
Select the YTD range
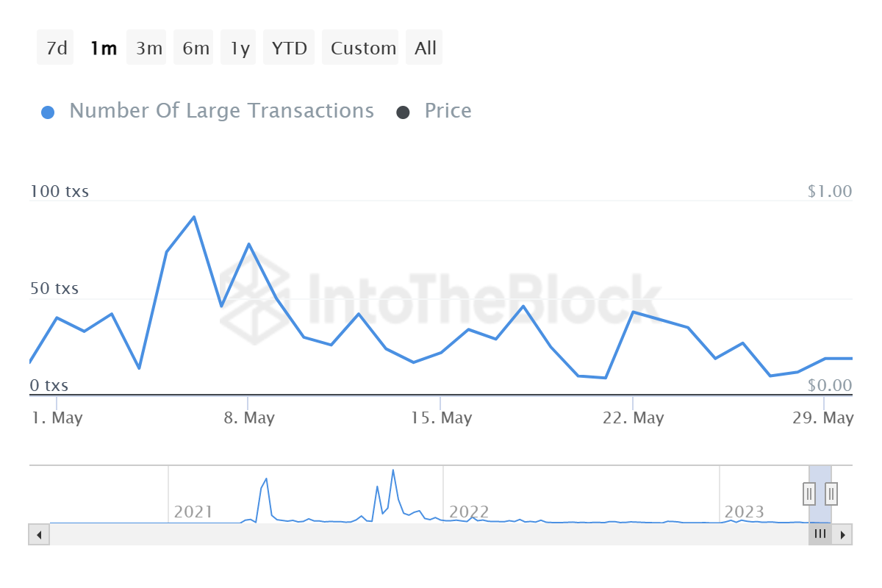click(x=289, y=48)
